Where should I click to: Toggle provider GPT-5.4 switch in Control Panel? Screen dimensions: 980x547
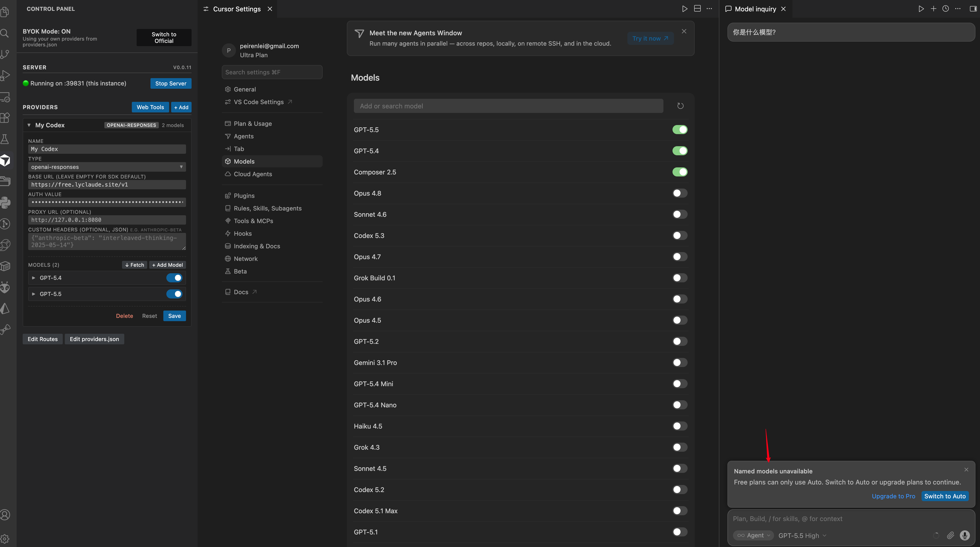174,278
